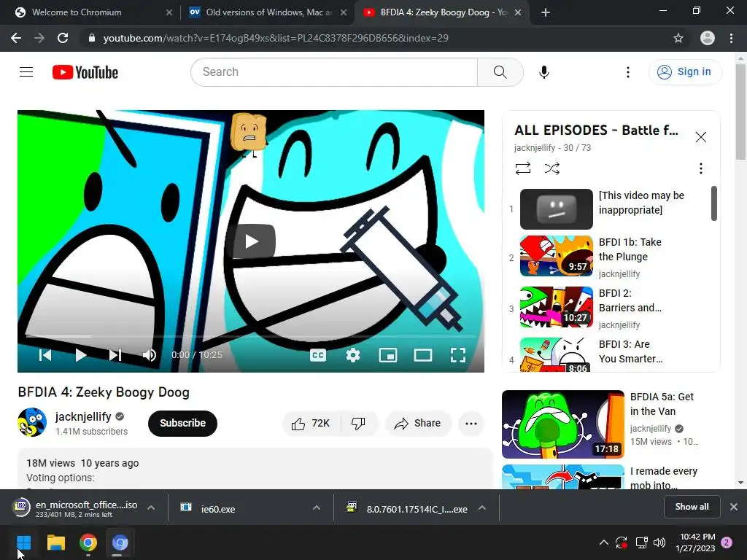This screenshot has height=560, width=747.
Task: Close the downloads shelf
Action: pyautogui.click(x=734, y=507)
